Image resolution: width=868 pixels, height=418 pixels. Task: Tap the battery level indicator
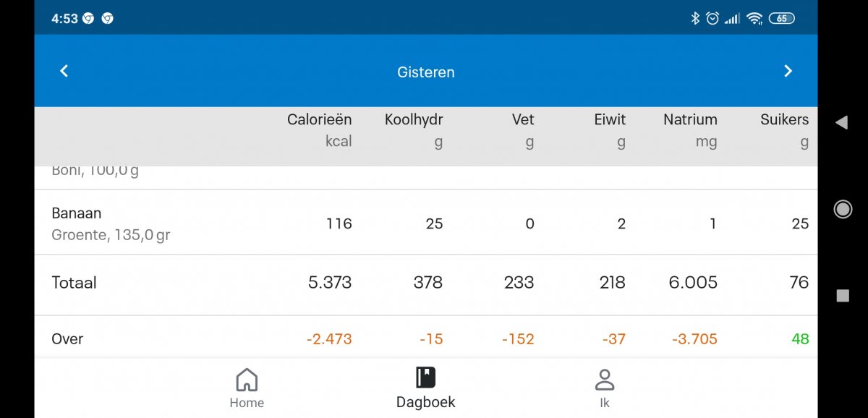coord(781,18)
